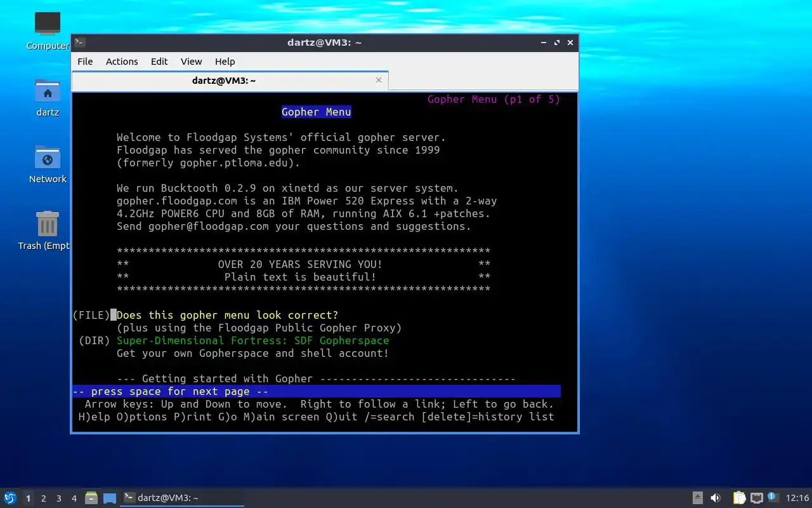Click the wired network tray icon
This screenshot has width=812, height=508.
point(756,498)
